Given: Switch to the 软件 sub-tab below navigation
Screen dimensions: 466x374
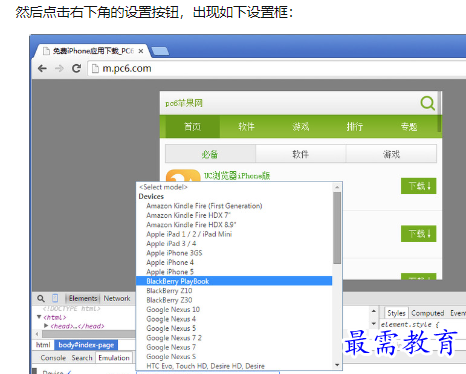Looking at the screenshot, I should click(x=301, y=154).
